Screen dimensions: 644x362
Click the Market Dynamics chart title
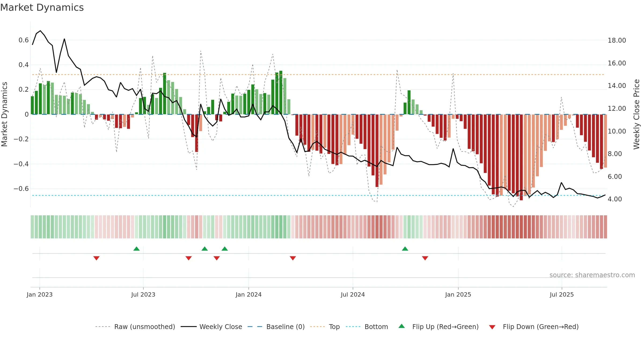[42, 8]
